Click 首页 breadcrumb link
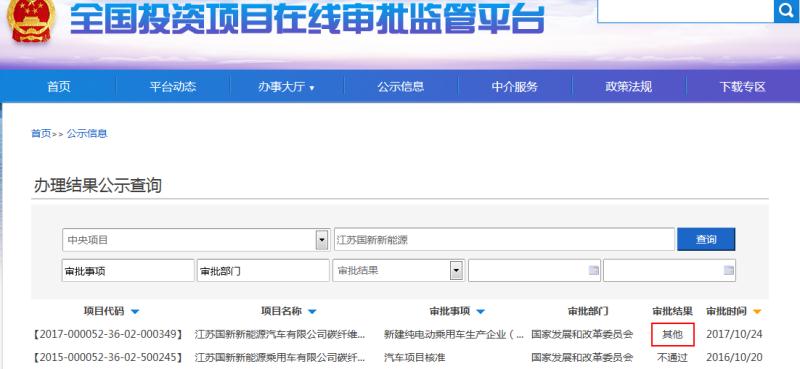This screenshot has height=369, width=800. tap(41, 134)
